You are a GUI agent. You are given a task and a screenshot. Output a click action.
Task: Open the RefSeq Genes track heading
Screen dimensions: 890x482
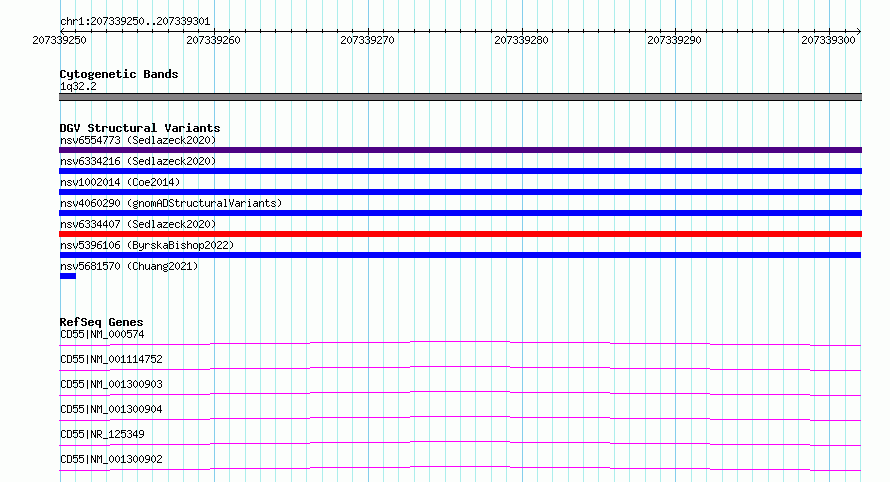[x=101, y=322]
